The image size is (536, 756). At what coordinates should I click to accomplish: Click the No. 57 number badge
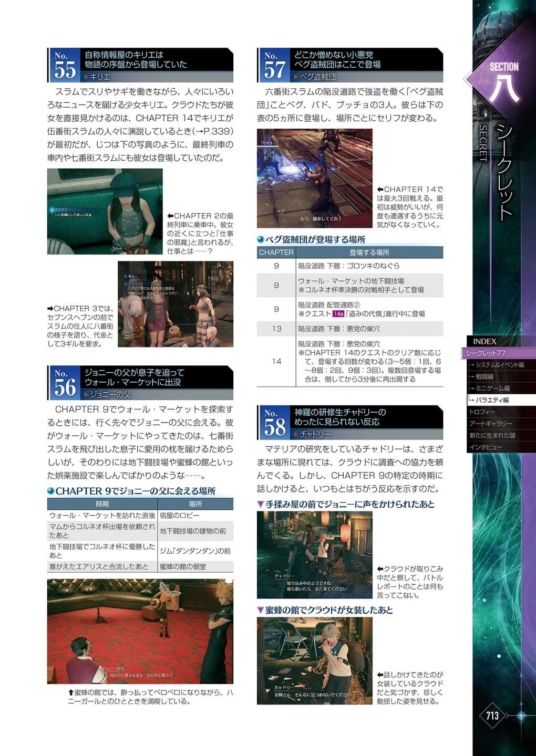(x=274, y=66)
